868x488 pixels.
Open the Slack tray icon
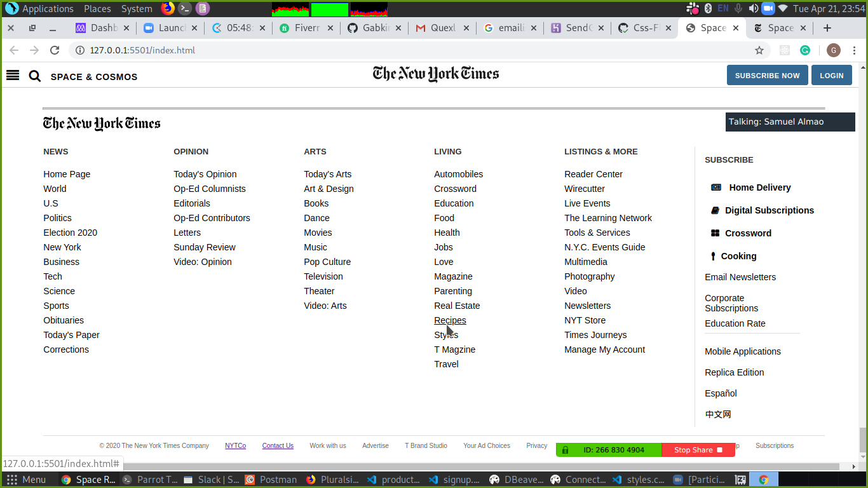[x=693, y=8]
